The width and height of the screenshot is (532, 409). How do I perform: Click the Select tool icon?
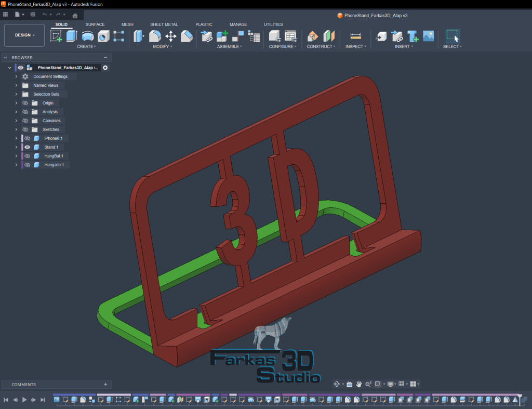[x=453, y=36]
